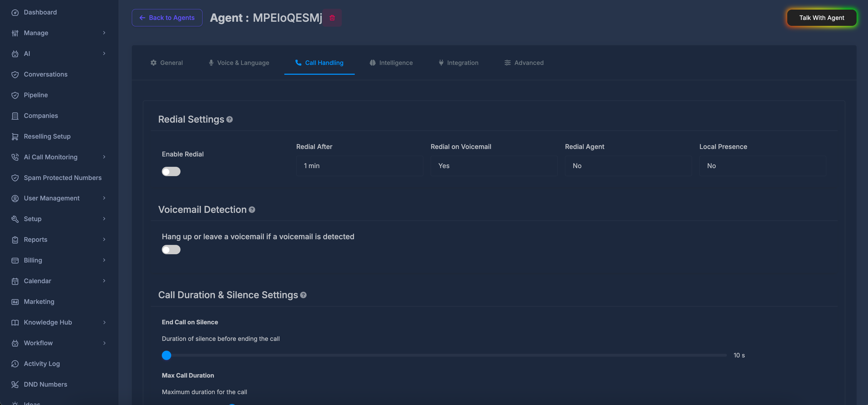
Task: Select Conversations in the sidebar
Action: pos(46,74)
